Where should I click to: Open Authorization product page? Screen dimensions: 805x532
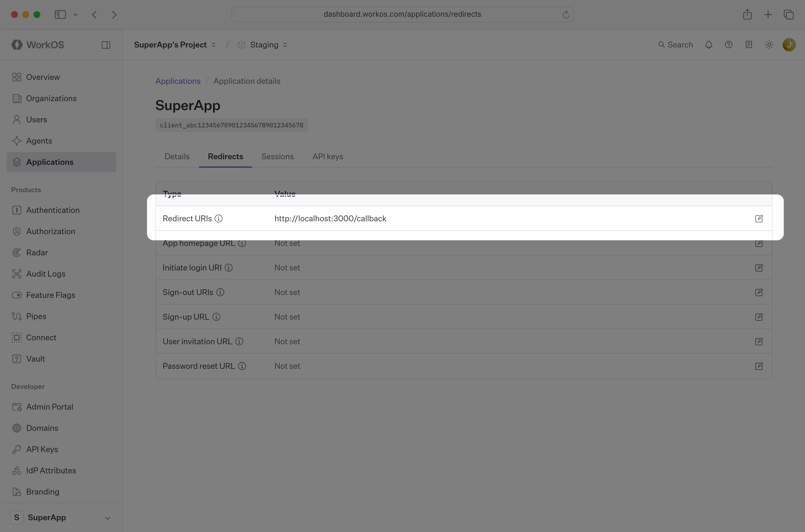click(x=61, y=231)
